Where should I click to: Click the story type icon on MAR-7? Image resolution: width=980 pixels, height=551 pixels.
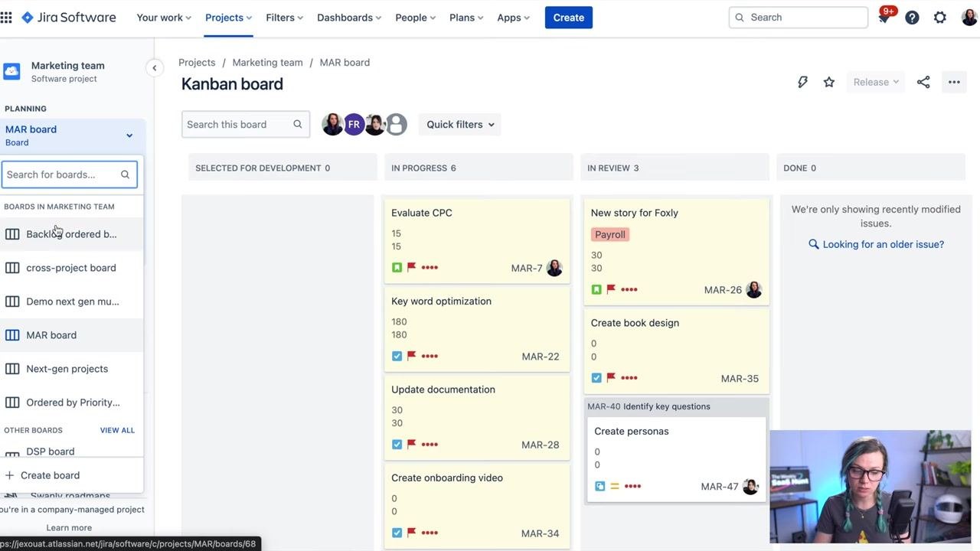tap(397, 267)
